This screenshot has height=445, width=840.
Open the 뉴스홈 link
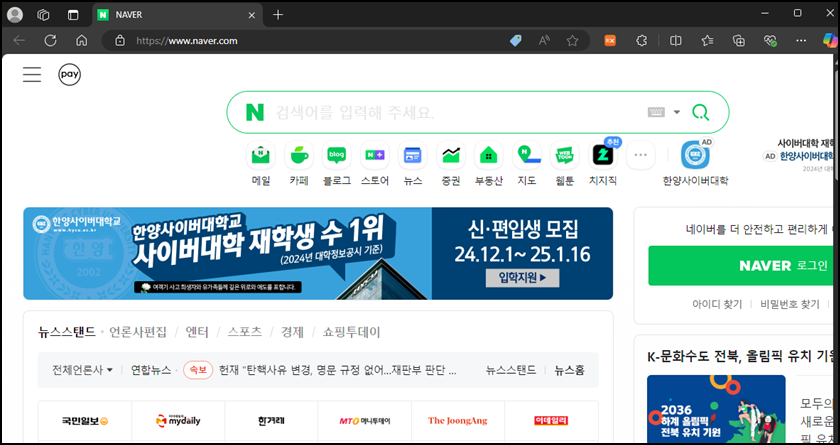[x=569, y=370]
